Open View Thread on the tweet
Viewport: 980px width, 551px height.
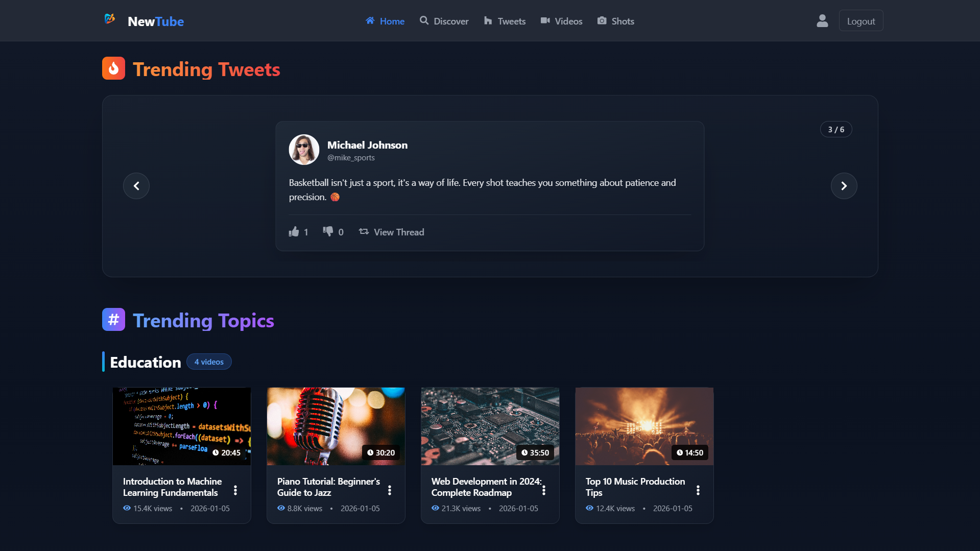pos(392,232)
